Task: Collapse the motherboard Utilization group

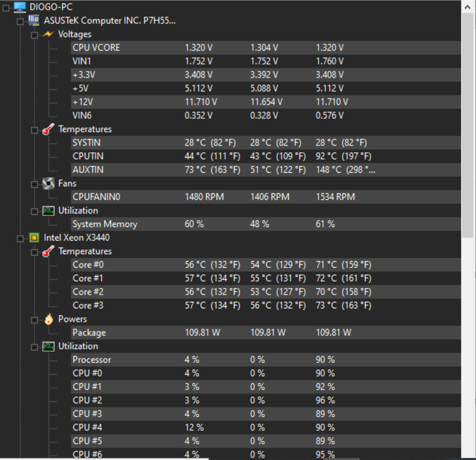Action: pyautogui.click(x=34, y=211)
